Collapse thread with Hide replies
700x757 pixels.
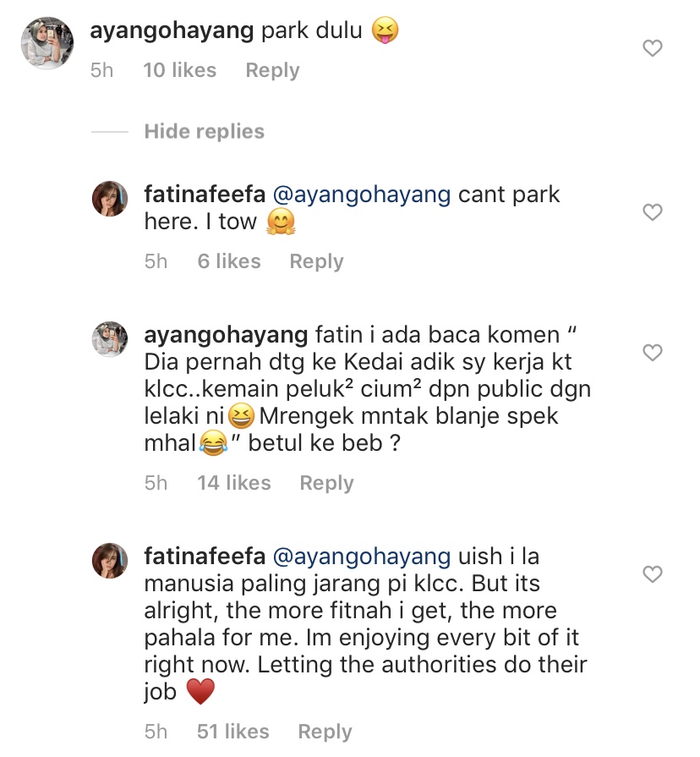click(204, 131)
